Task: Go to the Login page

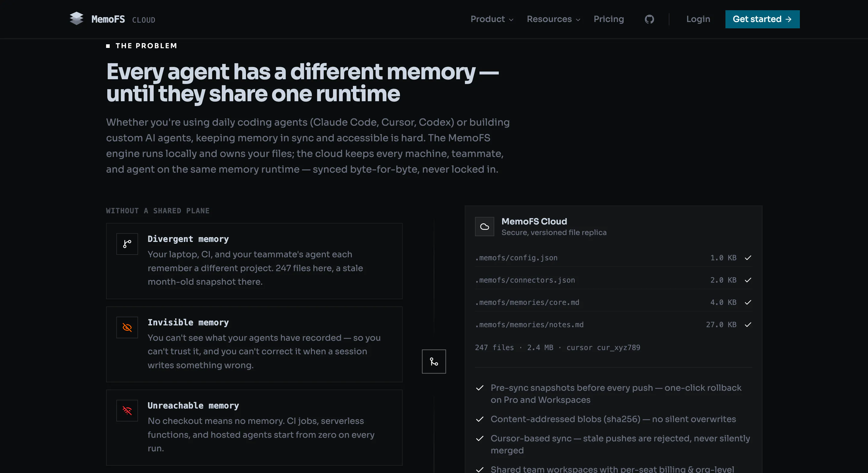Action: (x=698, y=19)
